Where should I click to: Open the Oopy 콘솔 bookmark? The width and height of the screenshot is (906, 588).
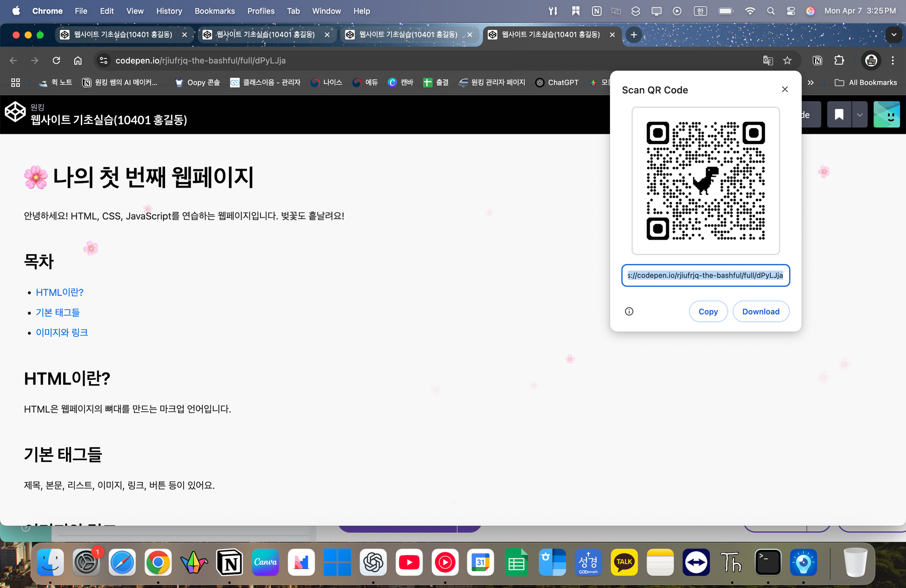[x=197, y=83]
